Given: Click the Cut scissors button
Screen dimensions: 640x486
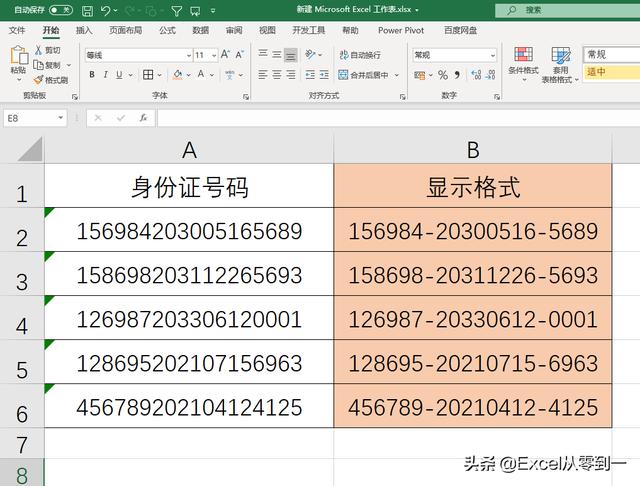Looking at the screenshot, I should (x=47, y=50).
